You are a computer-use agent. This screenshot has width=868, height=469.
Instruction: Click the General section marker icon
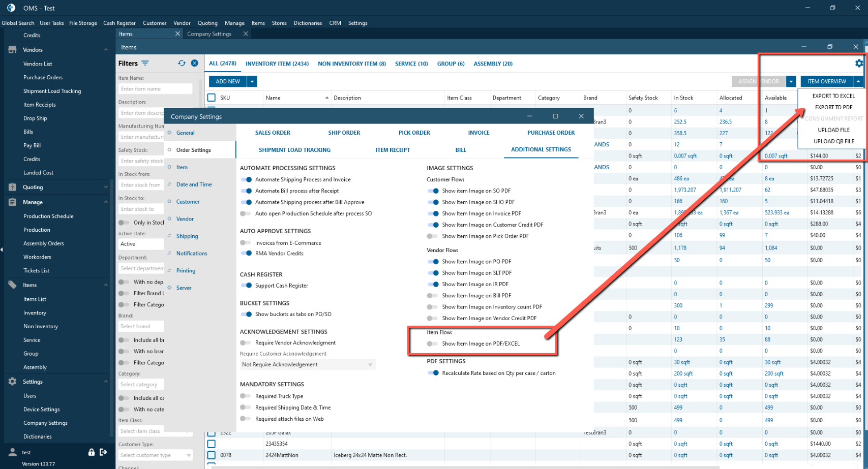[x=169, y=133]
